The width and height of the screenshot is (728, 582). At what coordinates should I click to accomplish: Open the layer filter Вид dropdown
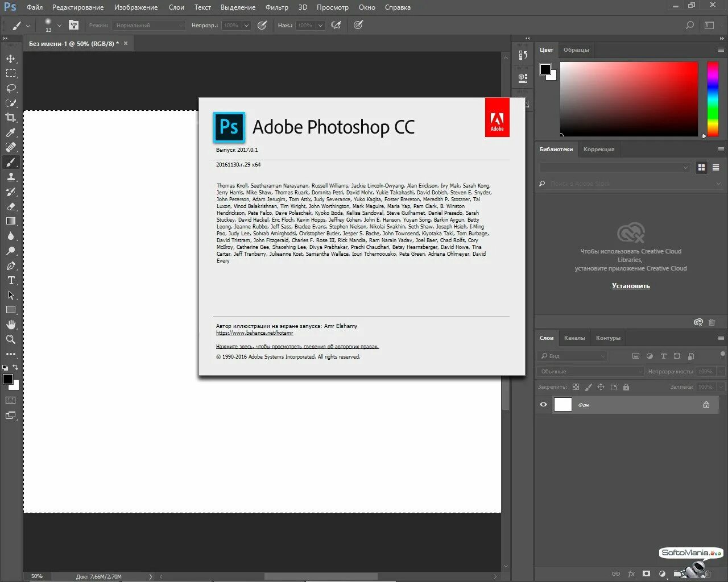[573, 356]
